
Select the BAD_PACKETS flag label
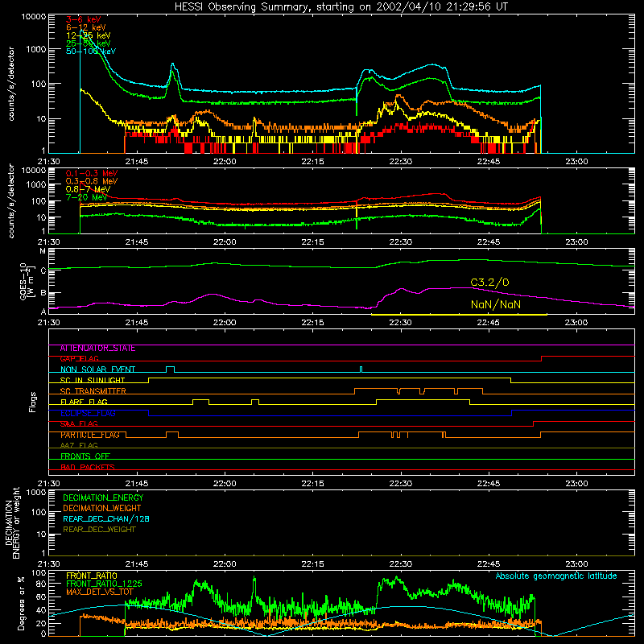tap(88, 468)
